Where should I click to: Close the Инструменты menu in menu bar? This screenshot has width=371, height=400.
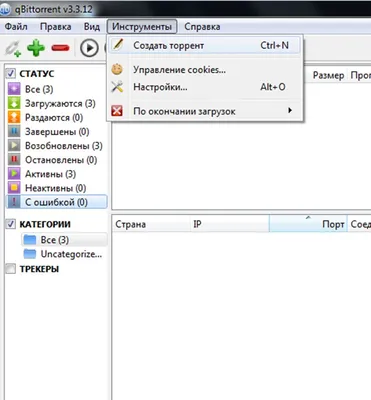pyautogui.click(x=142, y=27)
